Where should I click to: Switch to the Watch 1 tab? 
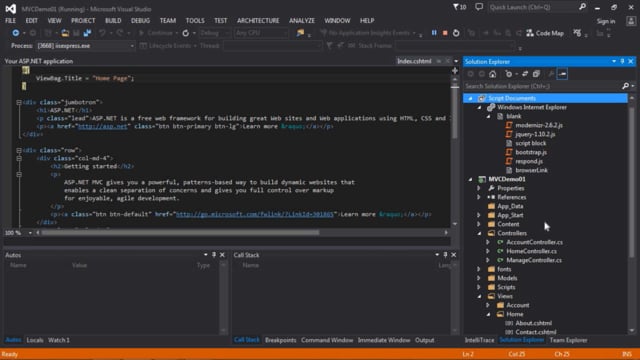(x=59, y=340)
